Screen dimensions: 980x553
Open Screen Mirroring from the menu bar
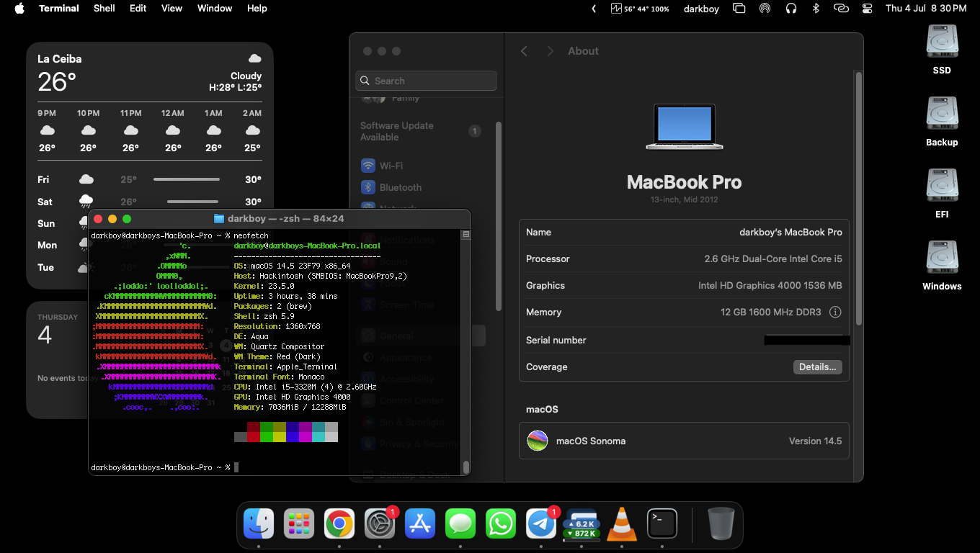(x=739, y=9)
